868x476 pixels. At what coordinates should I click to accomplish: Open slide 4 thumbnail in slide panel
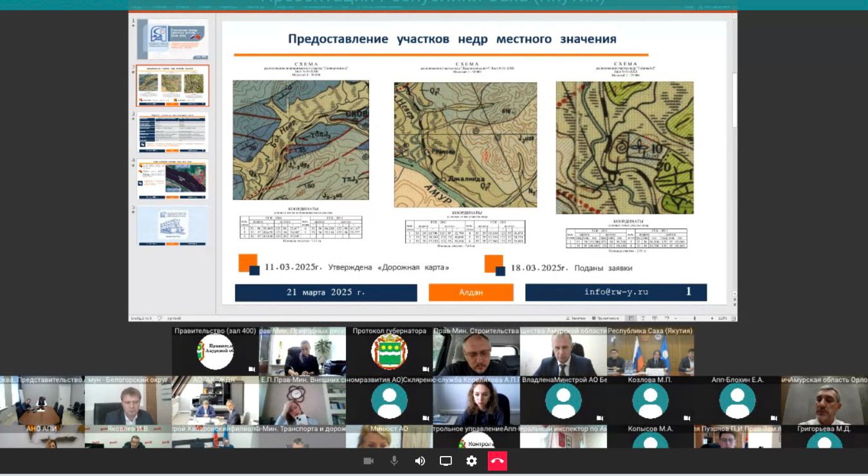(x=172, y=179)
